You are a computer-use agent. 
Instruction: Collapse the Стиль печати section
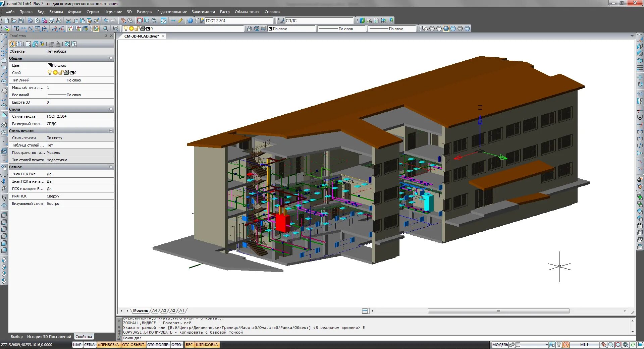pos(111,131)
